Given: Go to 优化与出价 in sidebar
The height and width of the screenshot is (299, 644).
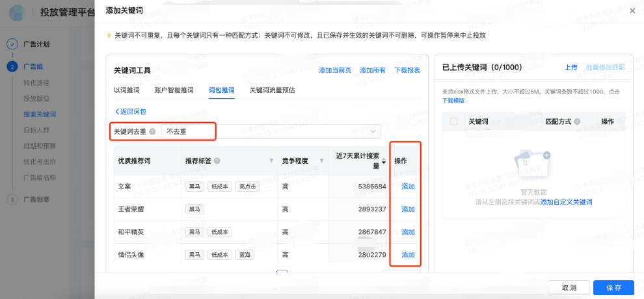Looking at the screenshot, I should click(40, 162).
